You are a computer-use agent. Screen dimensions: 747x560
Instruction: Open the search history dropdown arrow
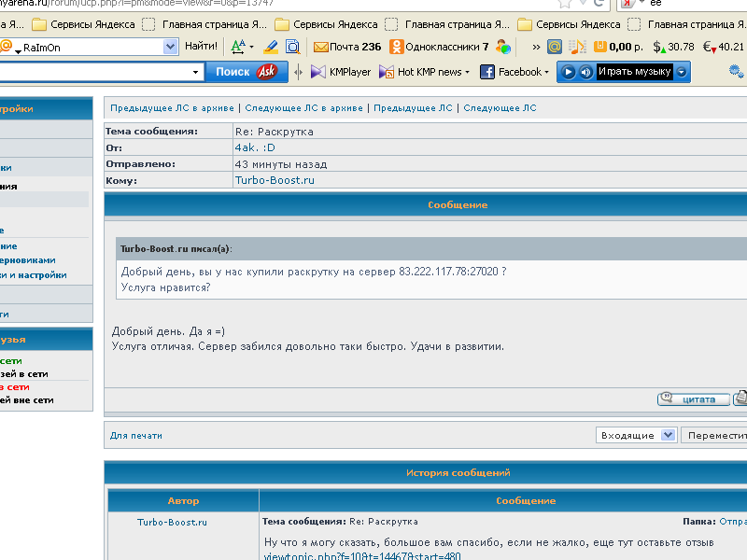pos(195,73)
